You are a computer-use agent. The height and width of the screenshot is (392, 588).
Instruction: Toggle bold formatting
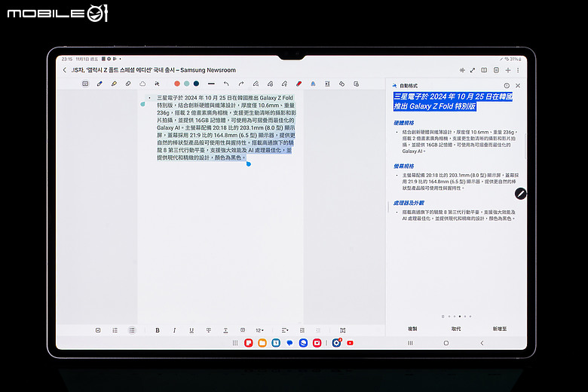[158, 330]
